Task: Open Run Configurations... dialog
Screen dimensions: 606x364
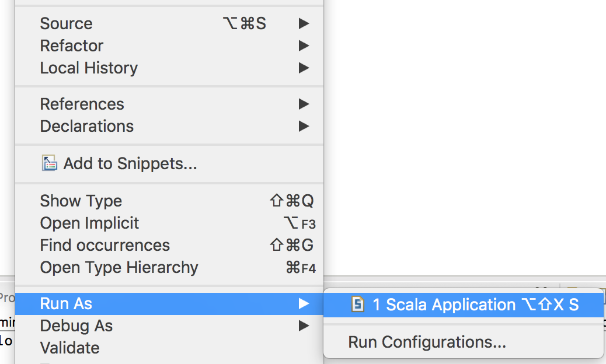Action: (x=464, y=342)
